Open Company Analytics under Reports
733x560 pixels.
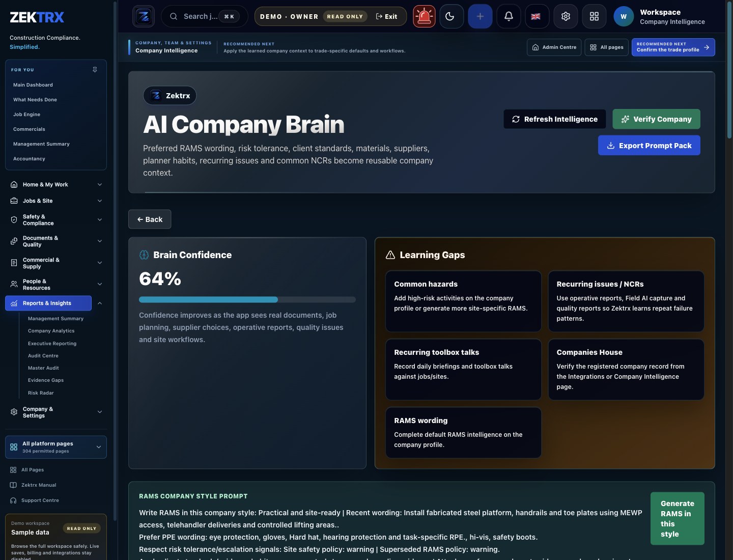pyautogui.click(x=51, y=331)
